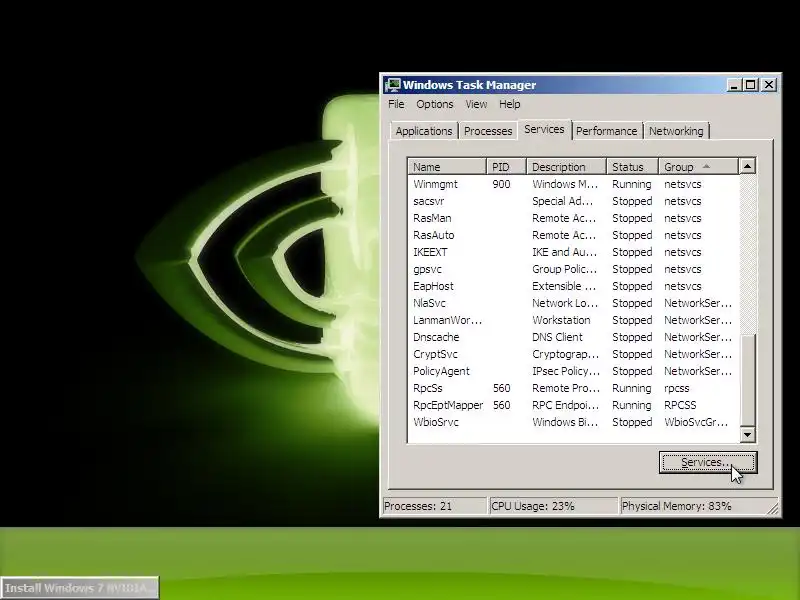The height and width of the screenshot is (600, 800).
Task: Minimize the Task Manager window
Action: pos(734,85)
